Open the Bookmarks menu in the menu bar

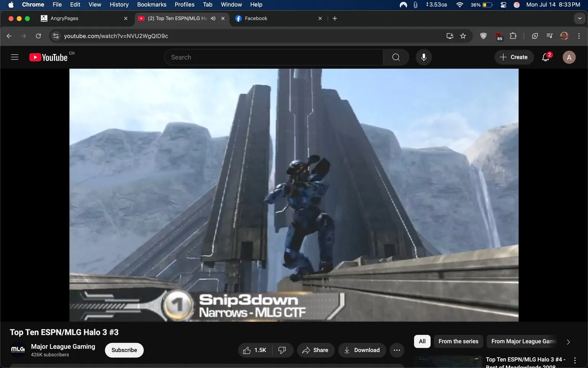pos(152,5)
